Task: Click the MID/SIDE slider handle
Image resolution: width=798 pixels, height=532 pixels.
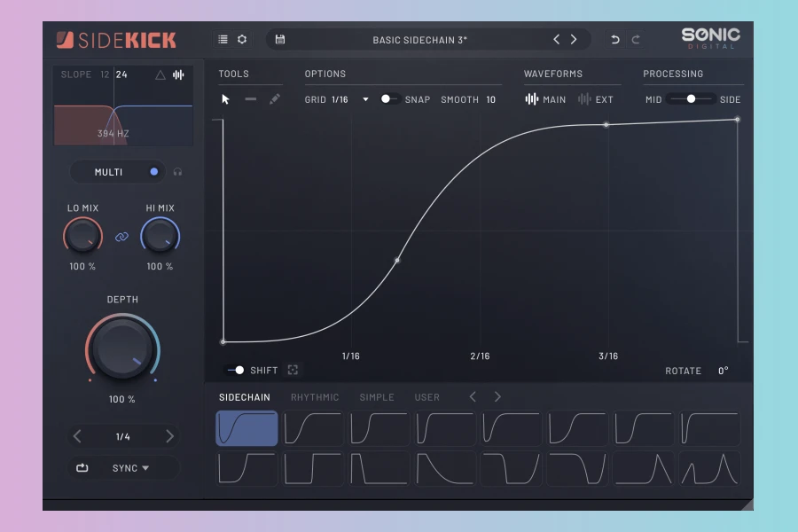Action: (691, 99)
